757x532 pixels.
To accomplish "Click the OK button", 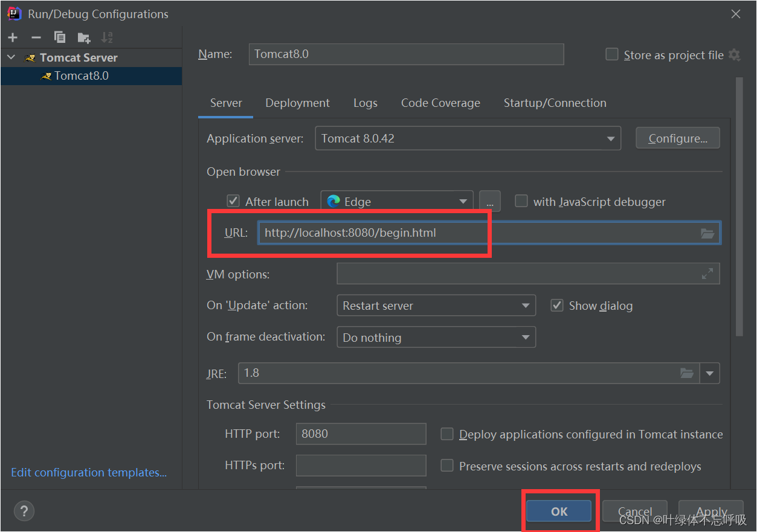I will 559,511.
